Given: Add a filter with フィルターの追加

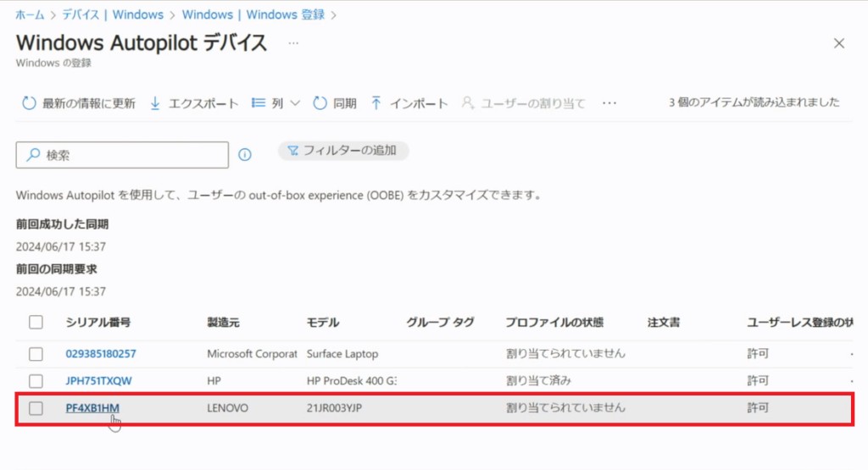Looking at the screenshot, I should [344, 151].
